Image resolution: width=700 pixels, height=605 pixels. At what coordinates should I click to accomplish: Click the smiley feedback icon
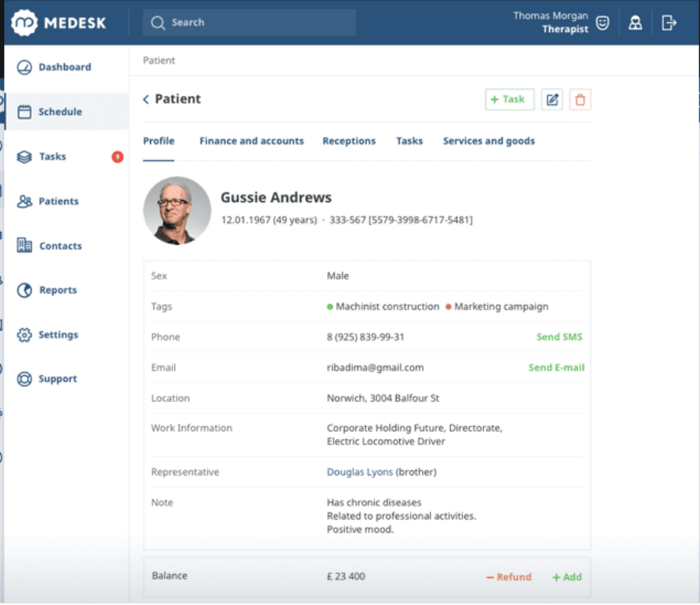(602, 22)
